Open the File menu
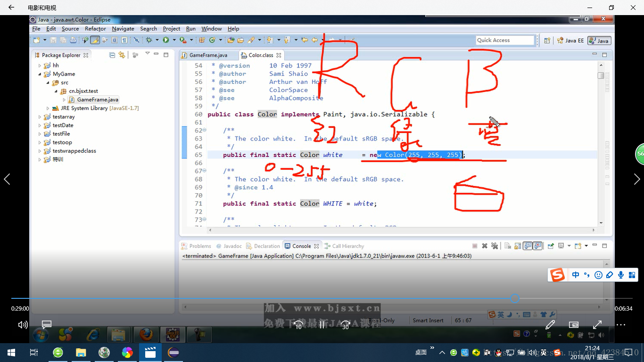Image resolution: width=644 pixels, height=362 pixels. (x=36, y=29)
